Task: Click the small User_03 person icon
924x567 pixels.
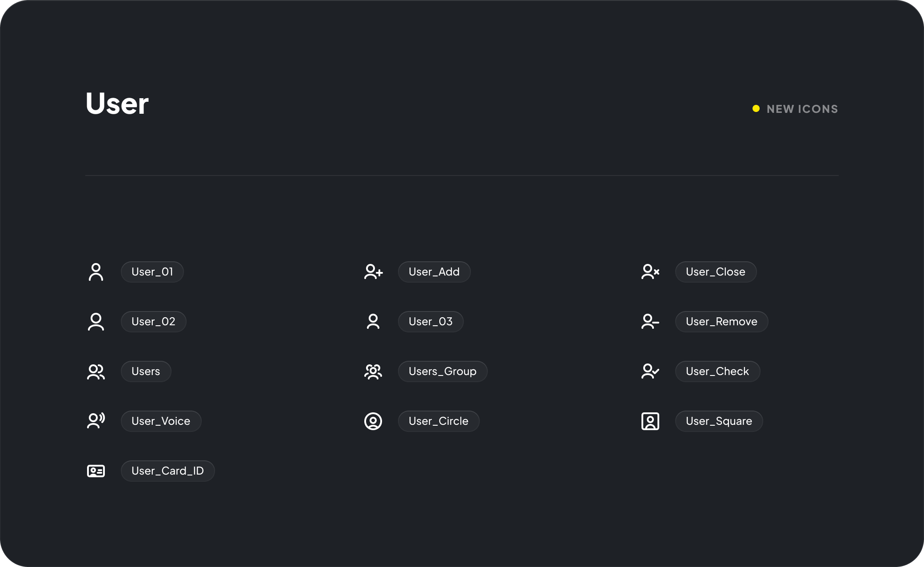Action: click(373, 322)
